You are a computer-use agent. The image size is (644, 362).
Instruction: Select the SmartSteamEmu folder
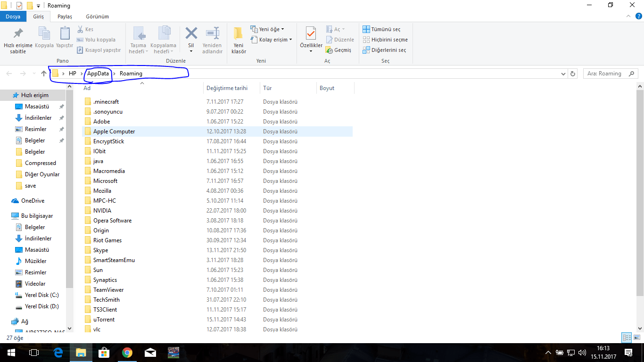click(114, 260)
